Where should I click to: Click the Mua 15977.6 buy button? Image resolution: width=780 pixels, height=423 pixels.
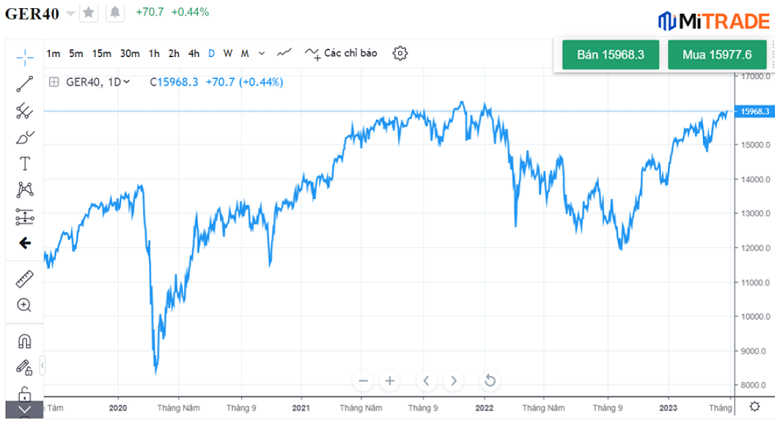click(x=716, y=55)
